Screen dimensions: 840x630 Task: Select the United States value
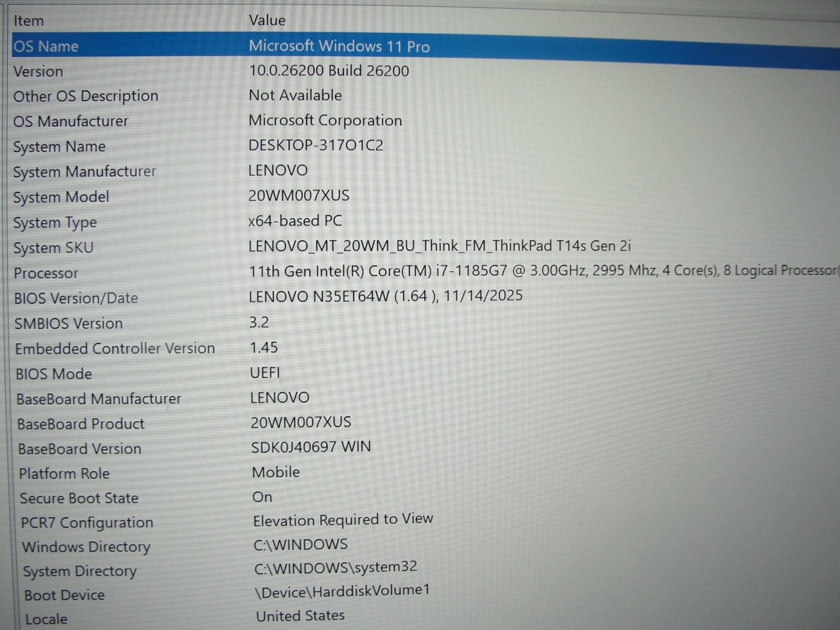pos(300,616)
